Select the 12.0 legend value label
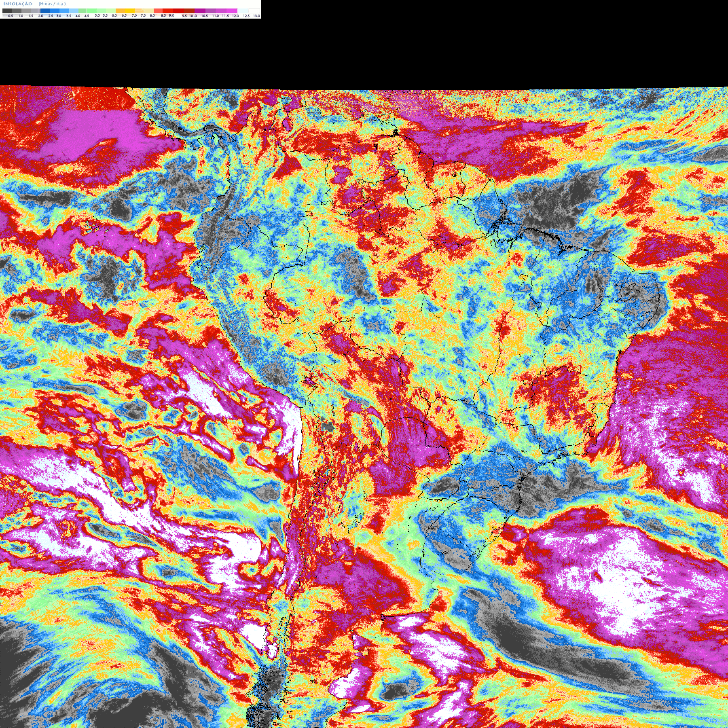Image resolution: width=728 pixels, height=728 pixels. tap(235, 16)
